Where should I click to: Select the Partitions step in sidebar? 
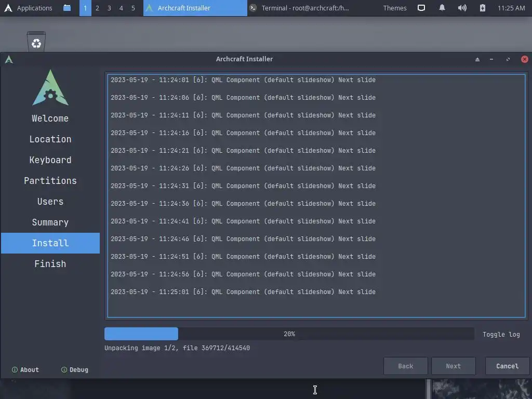pyautogui.click(x=50, y=180)
